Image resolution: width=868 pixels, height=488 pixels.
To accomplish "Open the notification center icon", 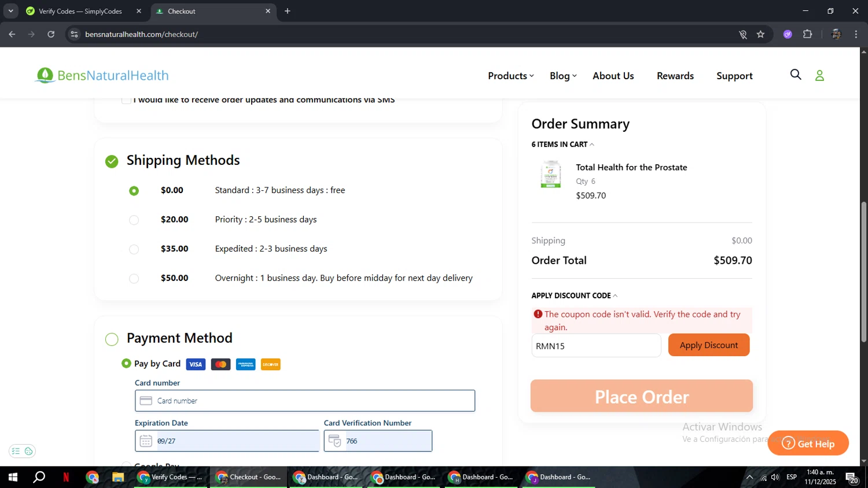I will coord(852,478).
